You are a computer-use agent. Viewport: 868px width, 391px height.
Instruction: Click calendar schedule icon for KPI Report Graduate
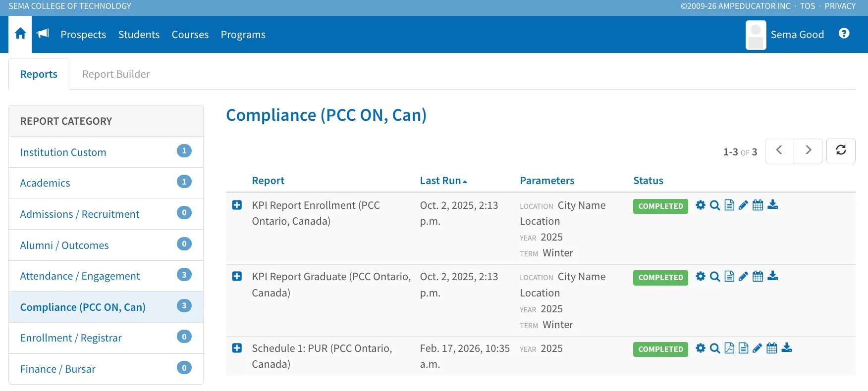click(x=758, y=276)
